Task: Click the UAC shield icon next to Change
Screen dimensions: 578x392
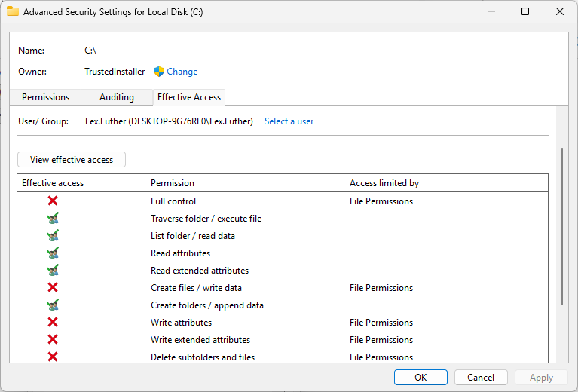Action: pyautogui.click(x=159, y=72)
